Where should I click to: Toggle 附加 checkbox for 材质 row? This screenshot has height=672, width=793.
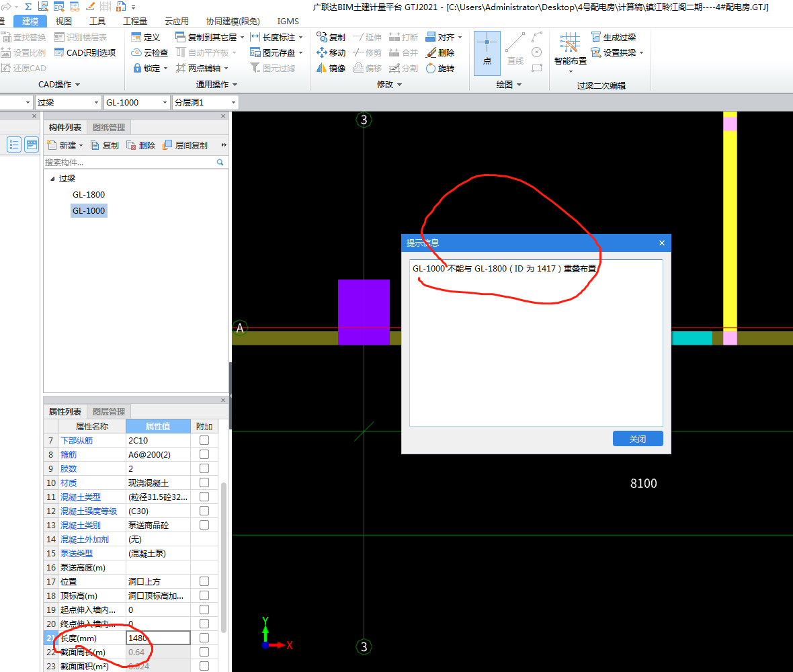[204, 483]
